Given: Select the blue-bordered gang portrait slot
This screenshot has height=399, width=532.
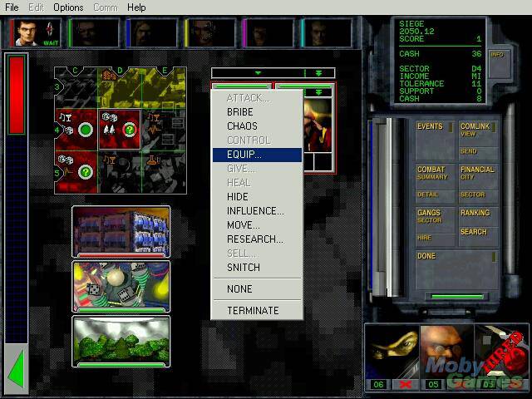Looking at the screenshot, I should [151, 33].
